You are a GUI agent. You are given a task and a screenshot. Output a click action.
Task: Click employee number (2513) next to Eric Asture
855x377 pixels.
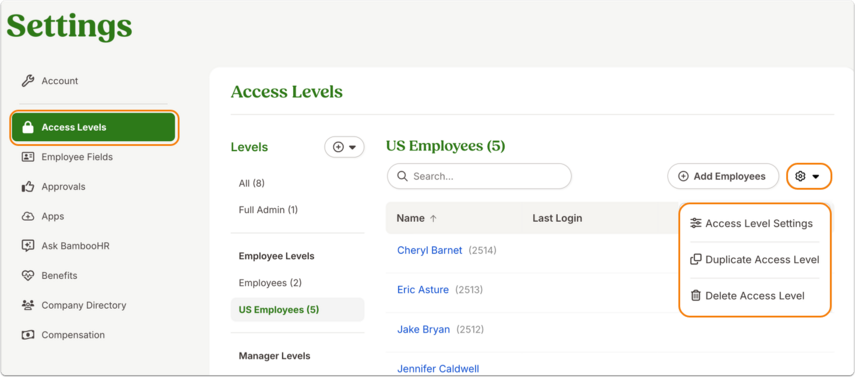coord(468,290)
